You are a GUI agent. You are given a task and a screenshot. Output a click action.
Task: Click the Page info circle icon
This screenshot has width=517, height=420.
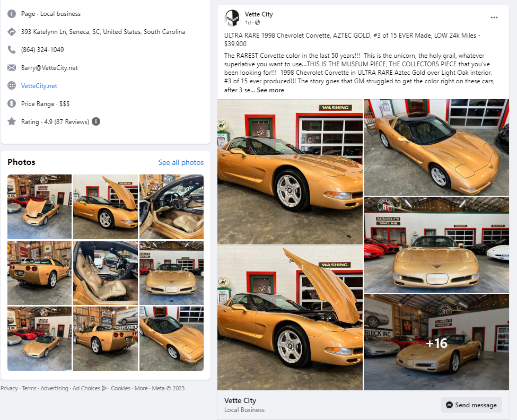11,14
